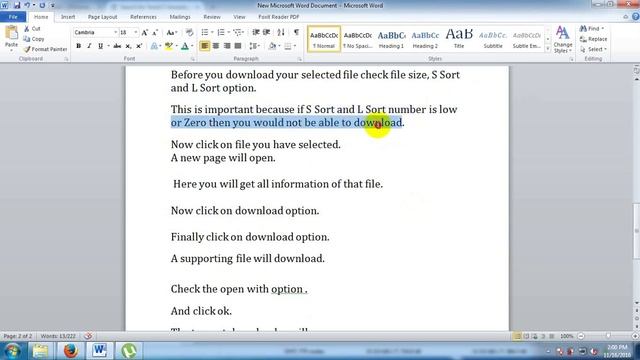Toggle Bold formatting

click(78, 46)
